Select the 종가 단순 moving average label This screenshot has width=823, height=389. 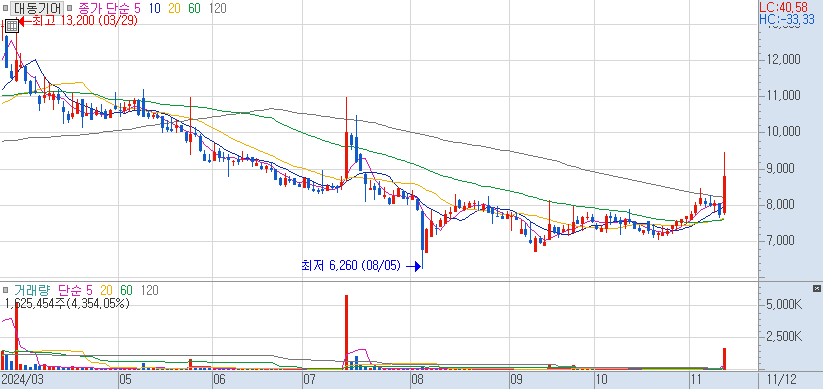tap(103, 8)
